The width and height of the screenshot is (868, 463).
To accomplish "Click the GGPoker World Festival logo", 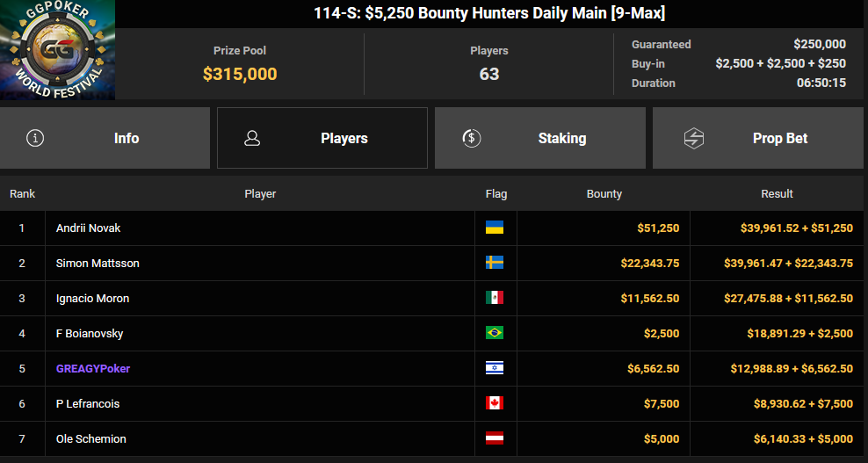I will click(x=58, y=50).
